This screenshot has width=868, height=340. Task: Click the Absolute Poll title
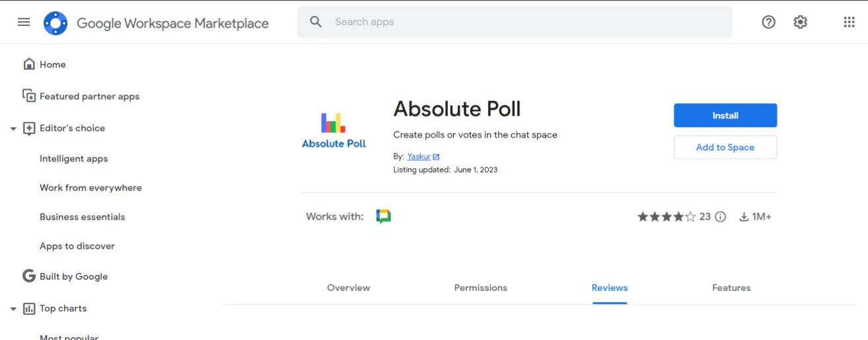click(x=457, y=108)
